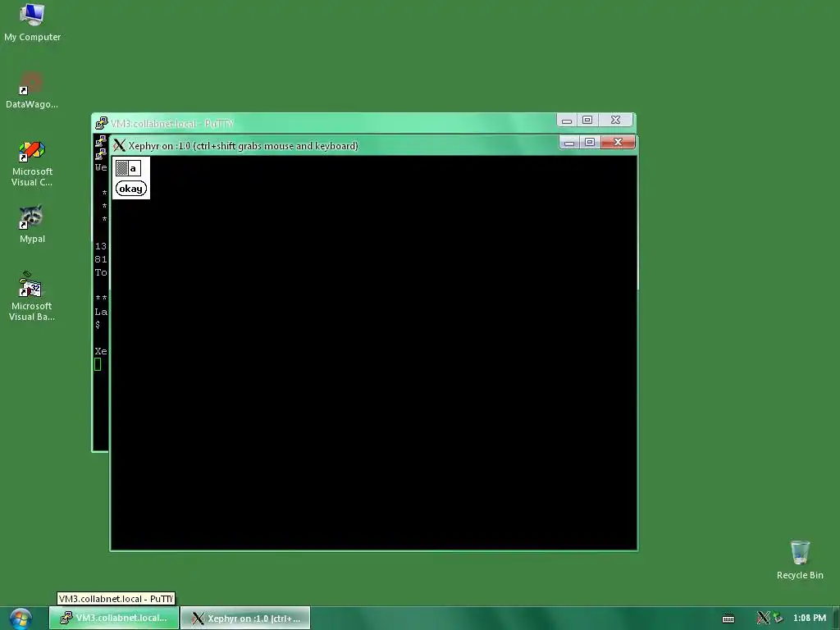Maximize the Xephyr window

tap(590, 143)
